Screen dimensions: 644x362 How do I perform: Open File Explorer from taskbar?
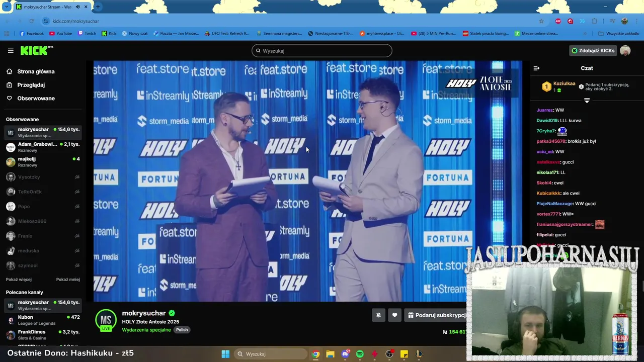[330, 354]
